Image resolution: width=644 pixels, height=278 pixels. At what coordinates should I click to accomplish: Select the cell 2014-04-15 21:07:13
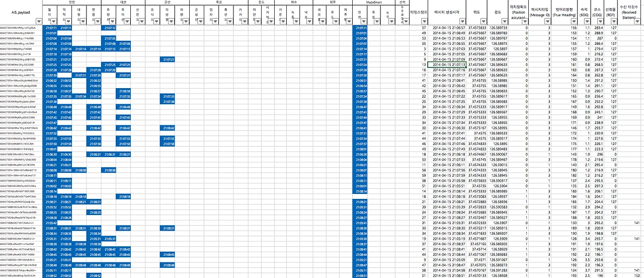tap(448, 64)
